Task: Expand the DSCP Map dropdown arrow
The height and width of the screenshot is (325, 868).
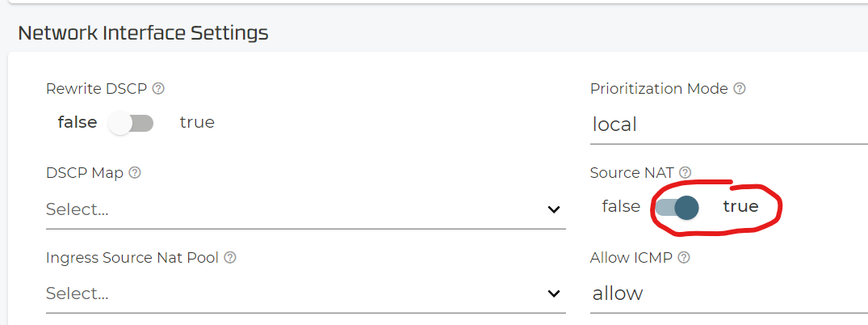Action: tap(554, 209)
